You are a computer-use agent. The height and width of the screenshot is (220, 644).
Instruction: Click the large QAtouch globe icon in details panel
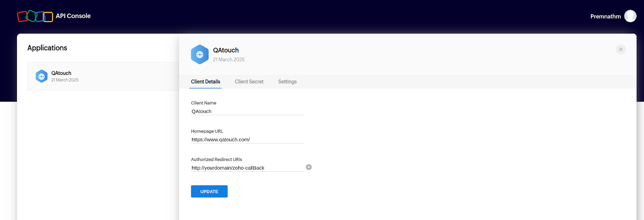click(200, 54)
